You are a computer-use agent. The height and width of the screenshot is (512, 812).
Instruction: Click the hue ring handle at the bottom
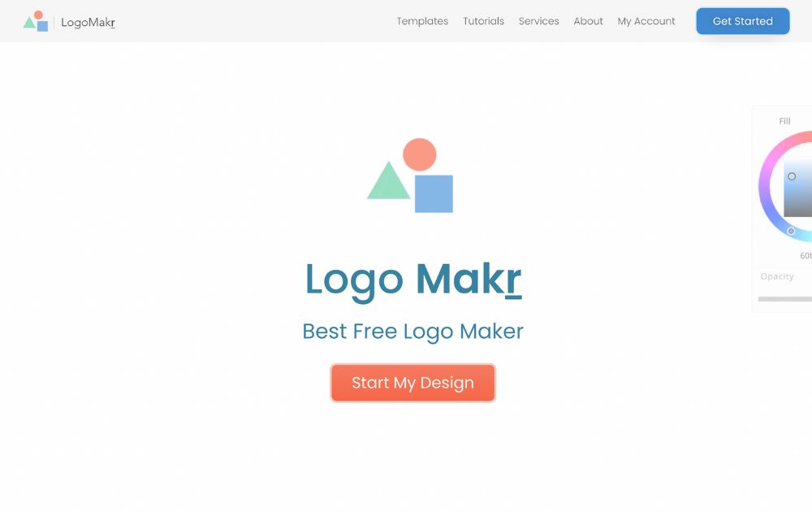click(x=791, y=231)
